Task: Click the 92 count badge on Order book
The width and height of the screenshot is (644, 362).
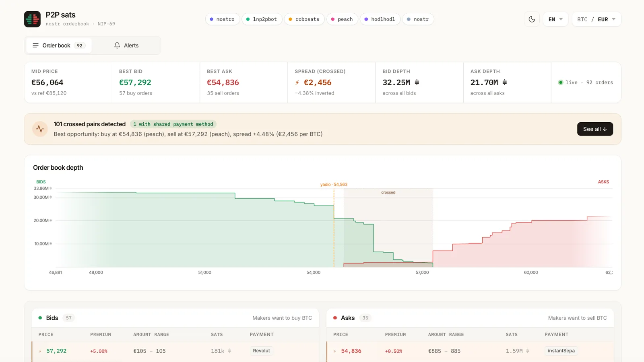Action: (x=80, y=45)
